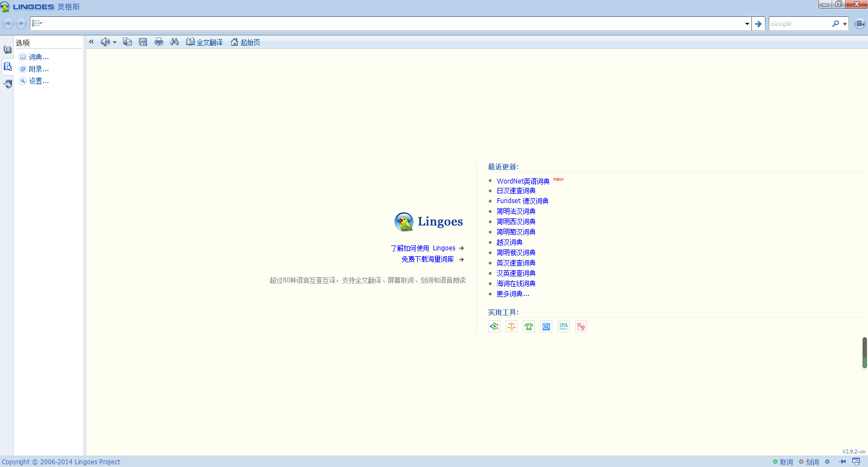This screenshot has width=868, height=467.
Task: Open the green telephone codes tool icon
Action: (x=529, y=326)
